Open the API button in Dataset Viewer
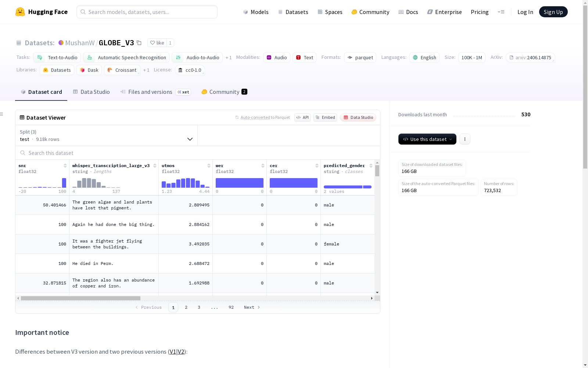 (x=302, y=117)
